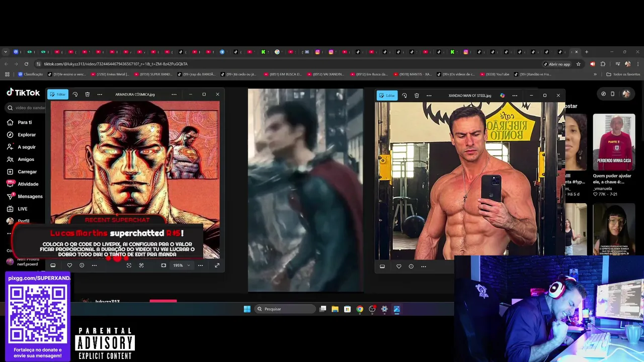Show file info in XANDAO MAN OF STEEL window

click(x=411, y=266)
